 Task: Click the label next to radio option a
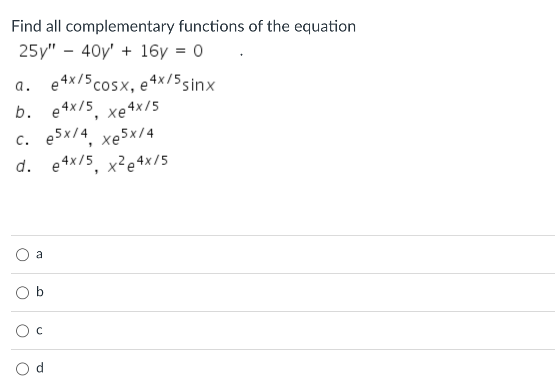(39, 254)
